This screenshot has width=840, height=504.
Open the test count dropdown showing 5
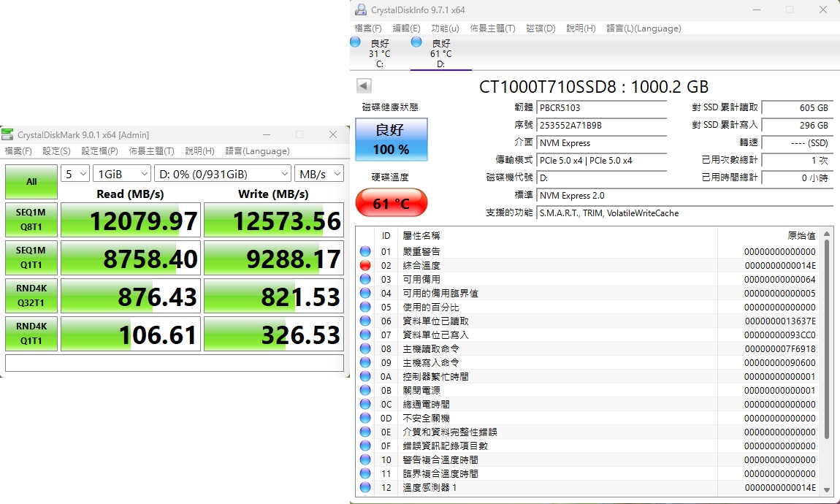[x=75, y=174]
